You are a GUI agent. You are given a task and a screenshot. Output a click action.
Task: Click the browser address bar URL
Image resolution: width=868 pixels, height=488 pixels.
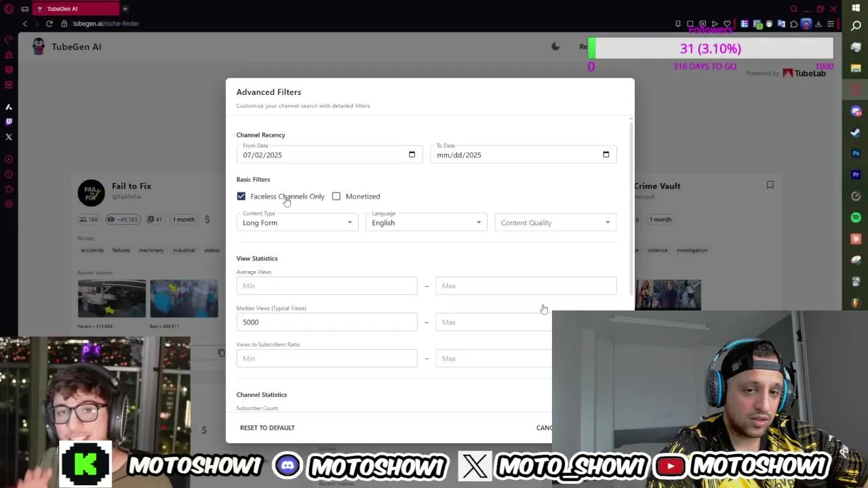coord(106,24)
